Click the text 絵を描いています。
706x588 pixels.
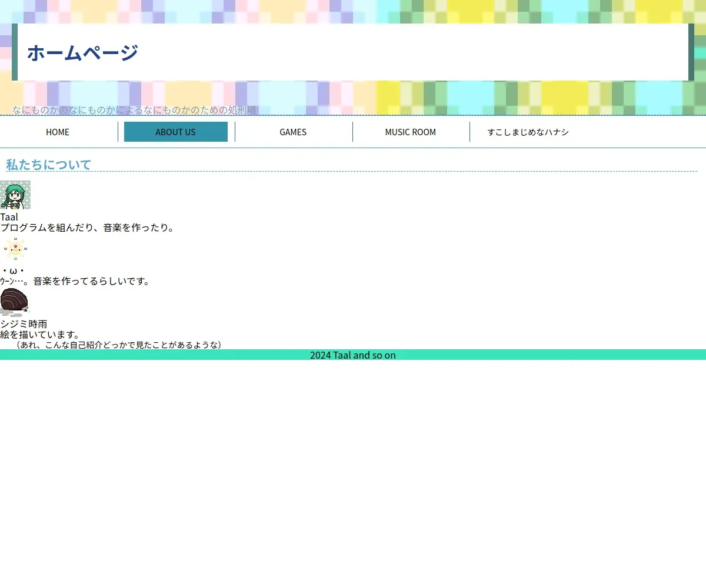[x=40, y=335]
